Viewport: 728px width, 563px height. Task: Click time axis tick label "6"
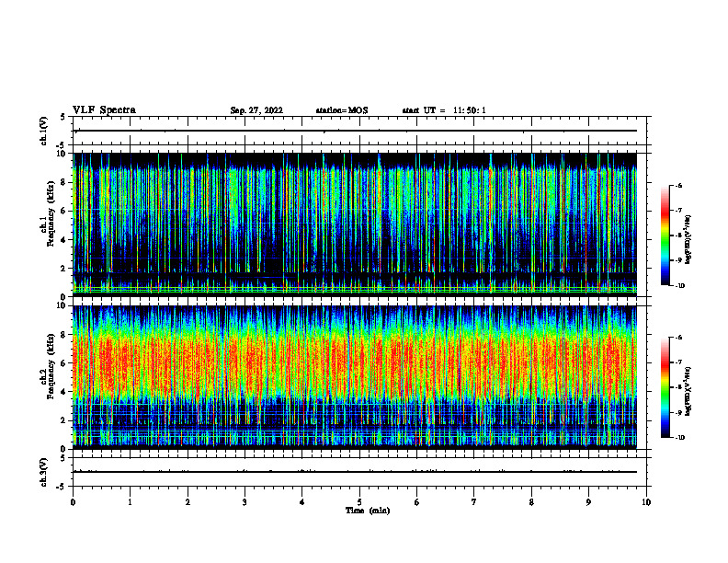tap(416, 502)
